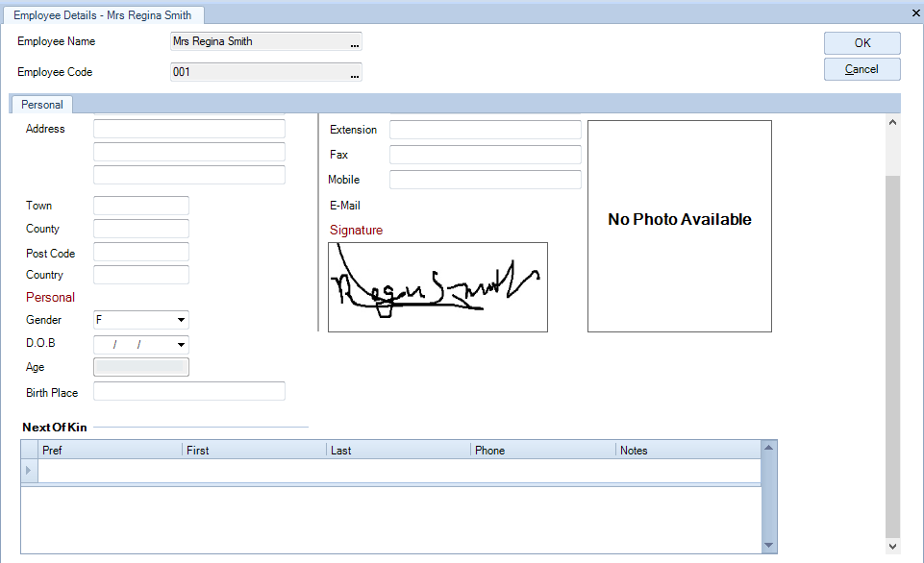Select the Employee Details - Mrs Regina Smith tab
Image resolution: width=924 pixels, height=563 pixels.
(103, 15)
